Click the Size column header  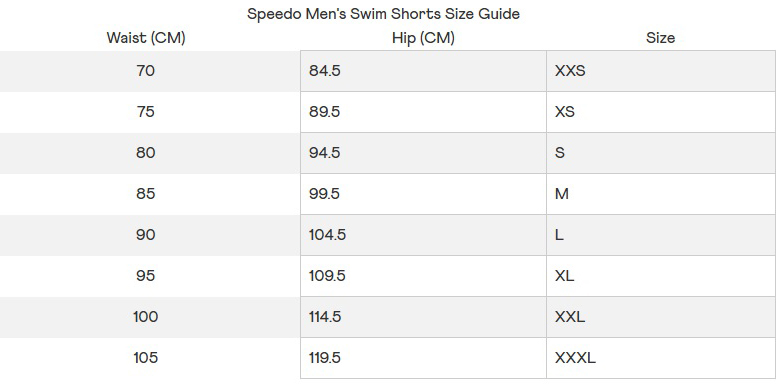(660, 38)
